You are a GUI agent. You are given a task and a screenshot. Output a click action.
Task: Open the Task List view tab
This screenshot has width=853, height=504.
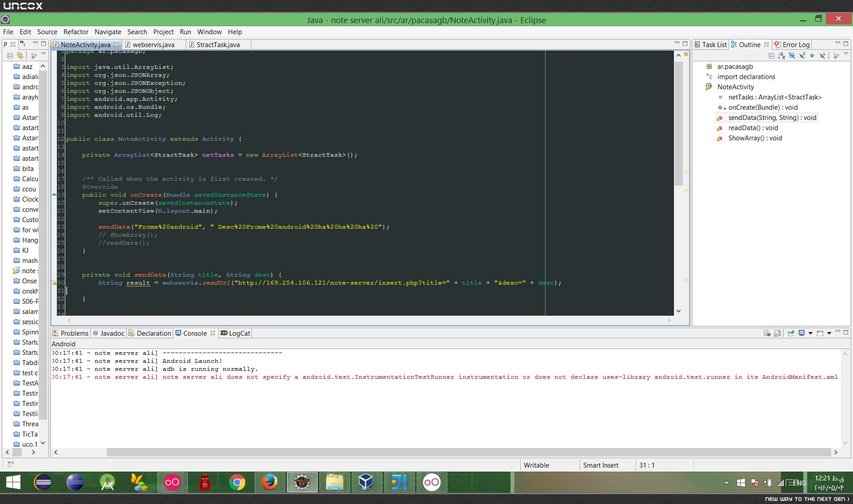pyautogui.click(x=710, y=44)
